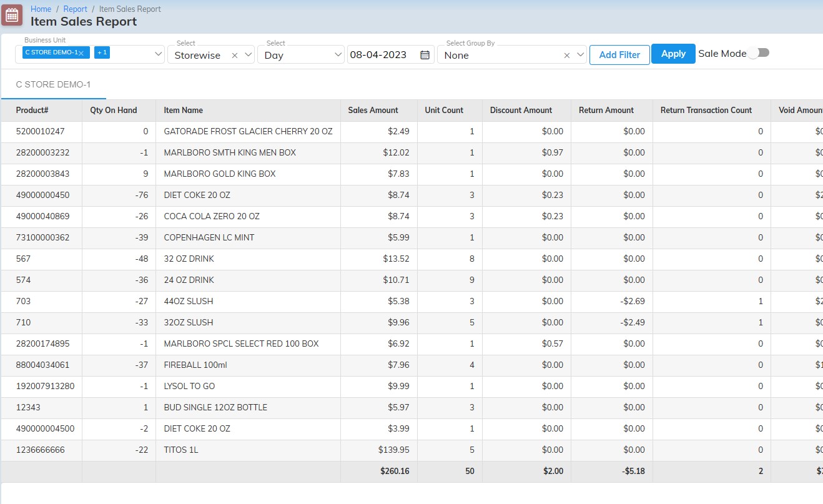Remove C STORE DEMO-1 business unit chip

81,53
